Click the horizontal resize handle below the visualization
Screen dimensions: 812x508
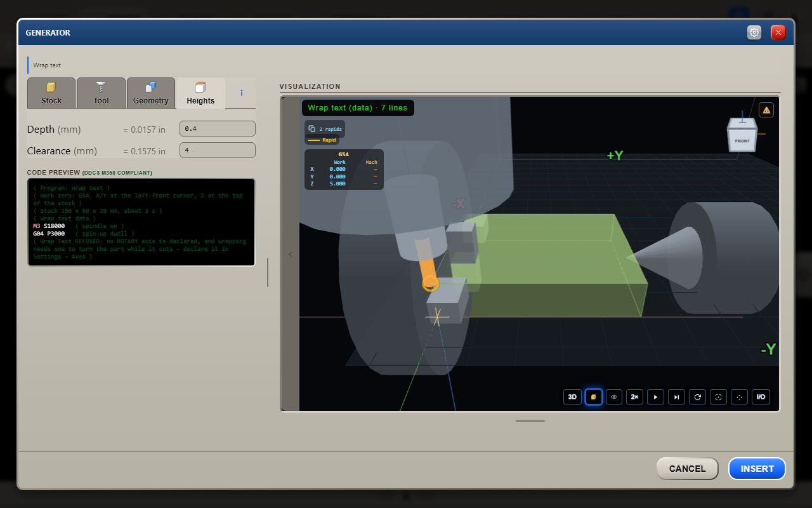click(530, 420)
